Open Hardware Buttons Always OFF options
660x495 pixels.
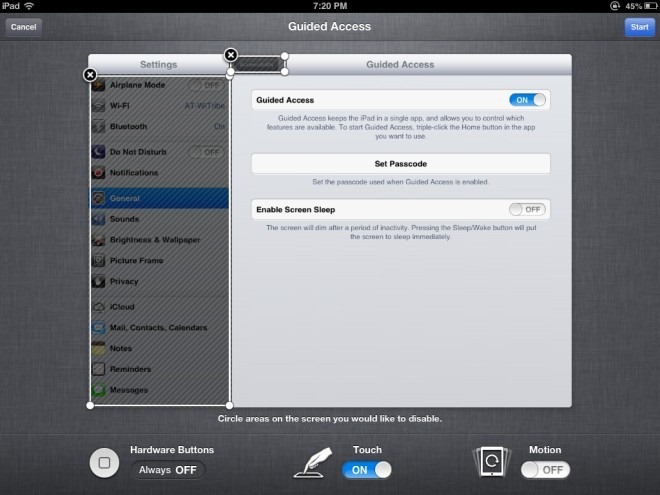[168, 470]
